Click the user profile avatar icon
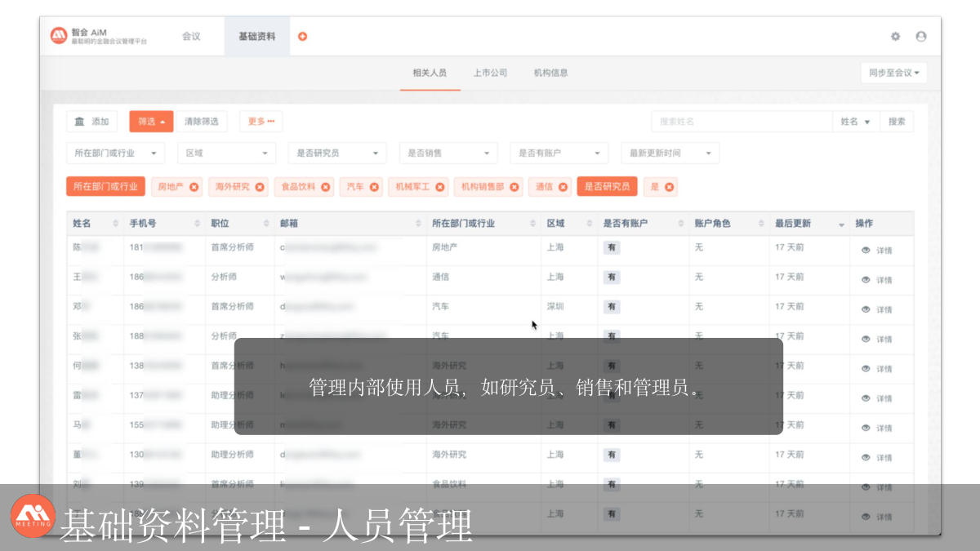The height and width of the screenshot is (551, 980). (921, 37)
